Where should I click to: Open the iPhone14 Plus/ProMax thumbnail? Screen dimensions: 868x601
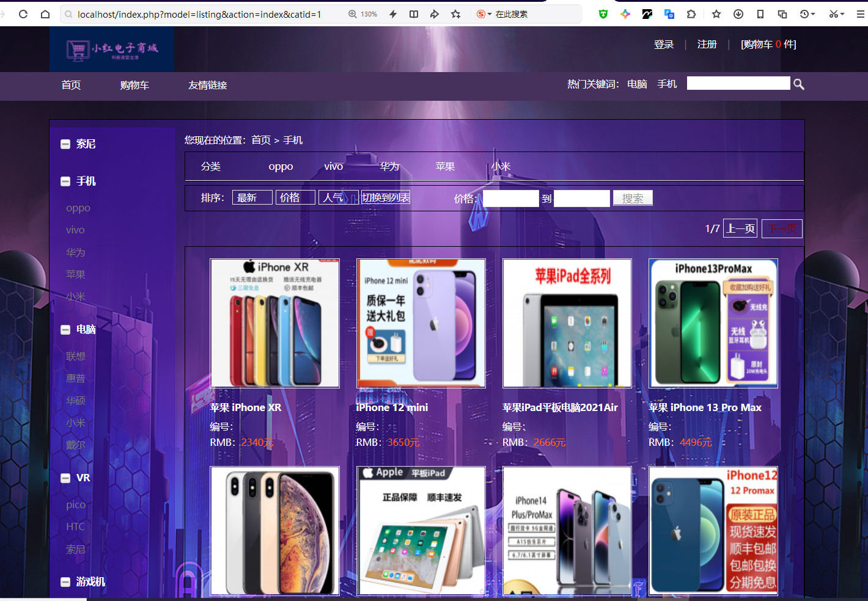pos(567,531)
